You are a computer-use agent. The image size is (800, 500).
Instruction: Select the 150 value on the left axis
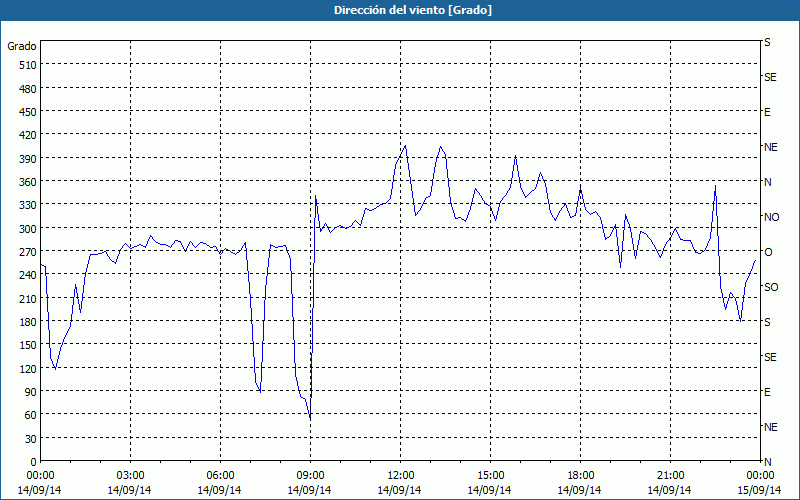(x=28, y=345)
